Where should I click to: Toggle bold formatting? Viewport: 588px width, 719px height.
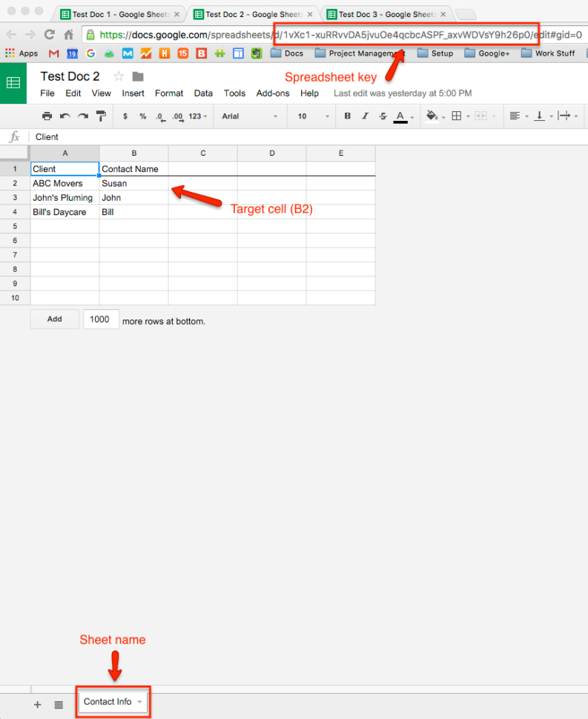347,116
